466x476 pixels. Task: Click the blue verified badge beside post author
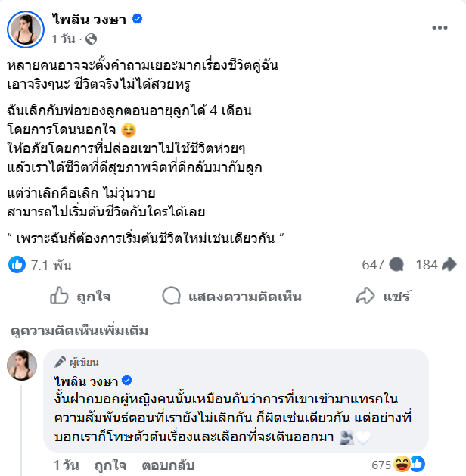coord(137,19)
